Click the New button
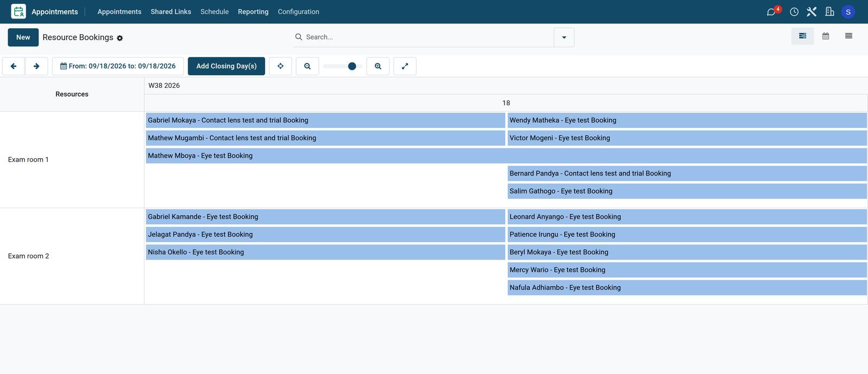This screenshot has width=868, height=374. [23, 37]
